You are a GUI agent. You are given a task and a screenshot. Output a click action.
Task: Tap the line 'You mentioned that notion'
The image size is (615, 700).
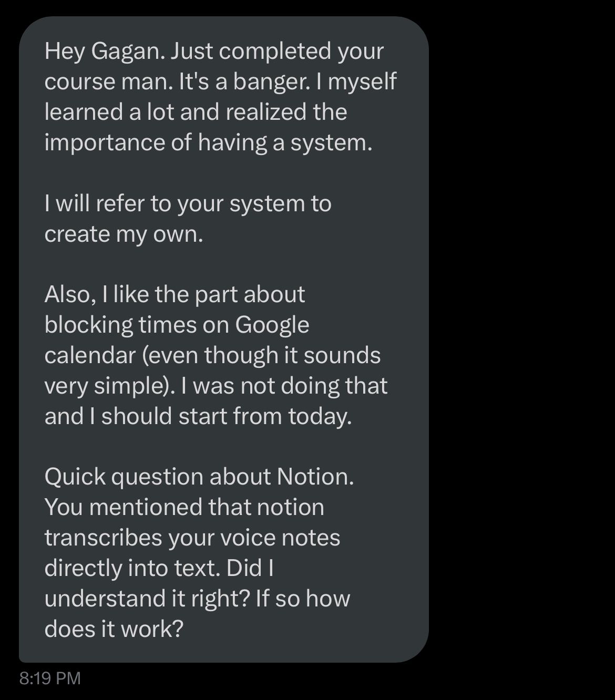(x=184, y=508)
